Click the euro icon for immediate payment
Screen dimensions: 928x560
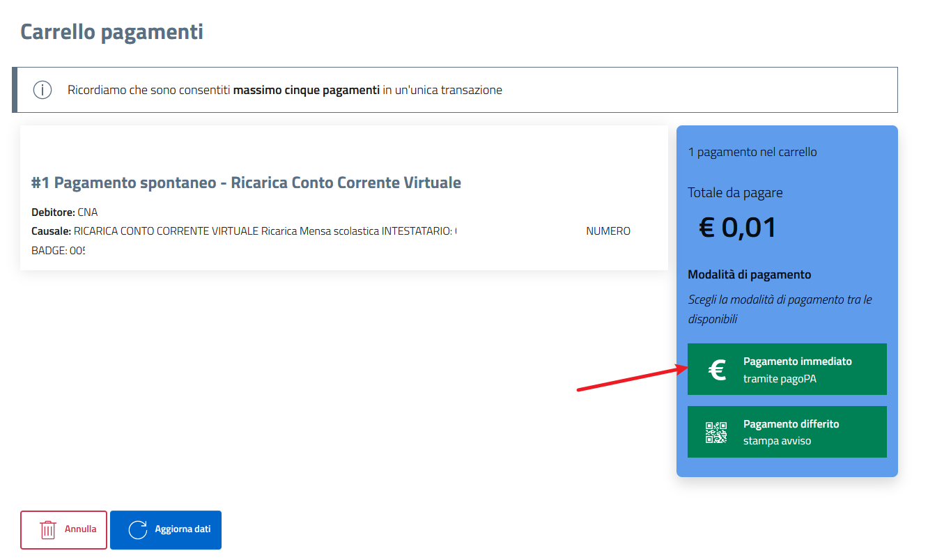(x=716, y=370)
